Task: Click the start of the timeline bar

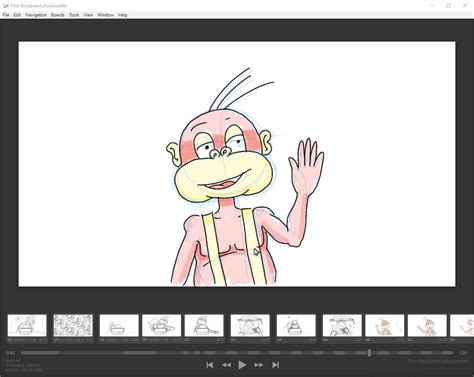Action: pos(22,353)
